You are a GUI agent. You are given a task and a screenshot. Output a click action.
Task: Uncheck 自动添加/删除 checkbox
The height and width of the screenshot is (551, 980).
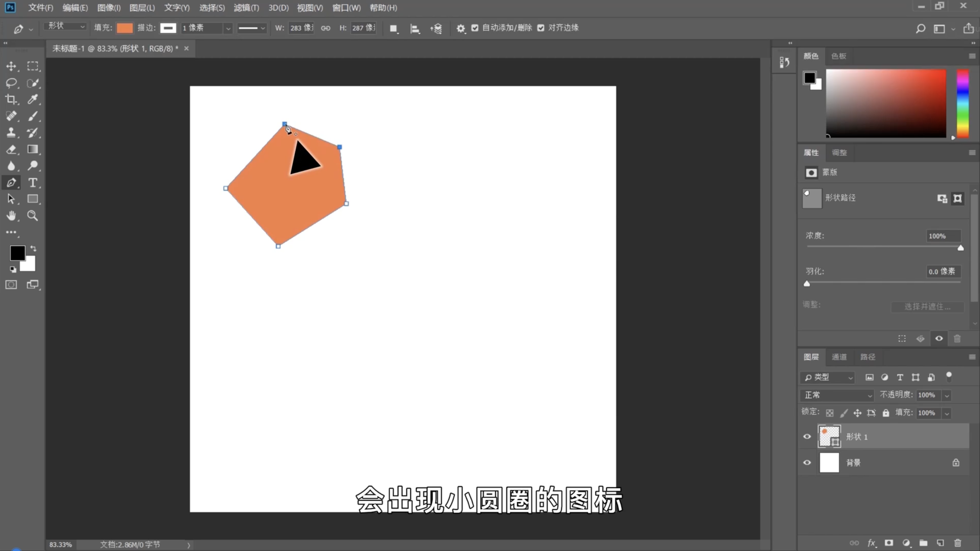point(475,28)
